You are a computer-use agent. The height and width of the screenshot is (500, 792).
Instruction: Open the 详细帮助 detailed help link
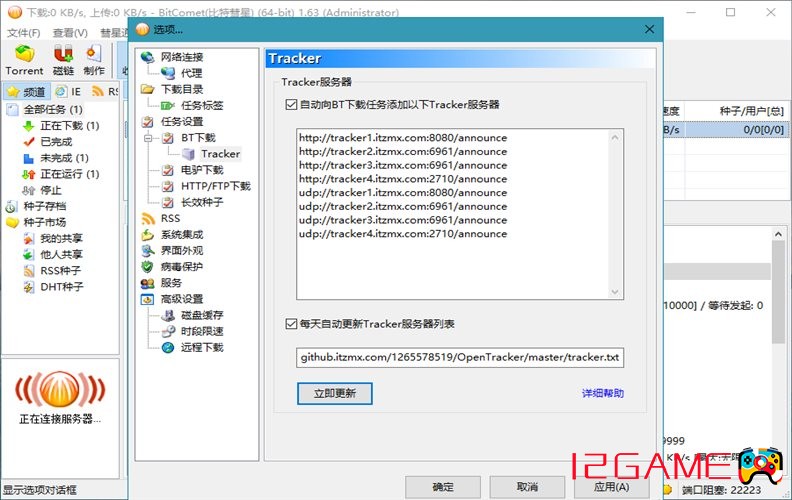coord(602,393)
